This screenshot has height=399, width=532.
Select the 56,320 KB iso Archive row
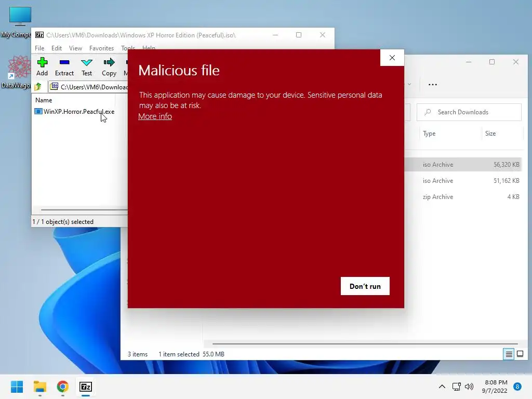464,165
